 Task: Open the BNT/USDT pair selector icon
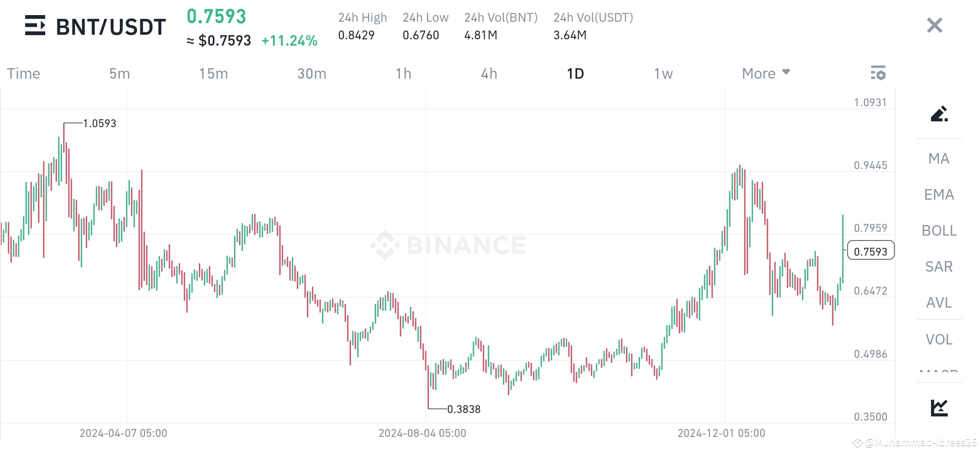[36, 26]
